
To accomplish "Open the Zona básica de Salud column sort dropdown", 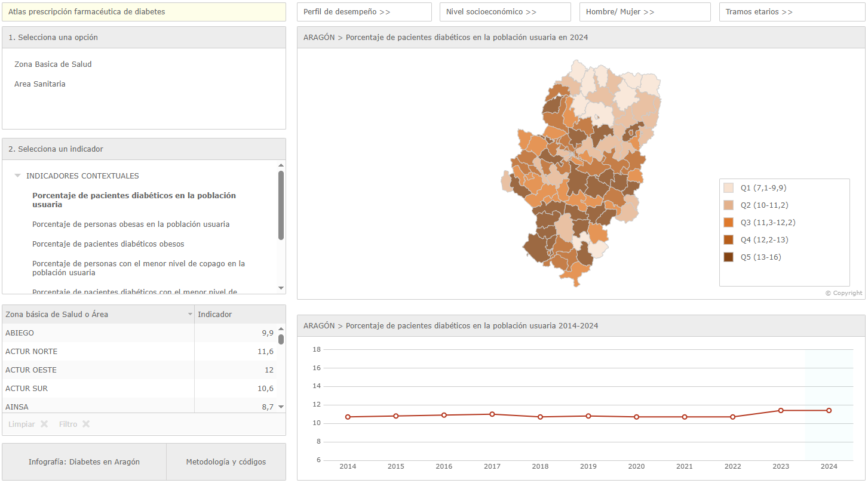I will pos(190,315).
